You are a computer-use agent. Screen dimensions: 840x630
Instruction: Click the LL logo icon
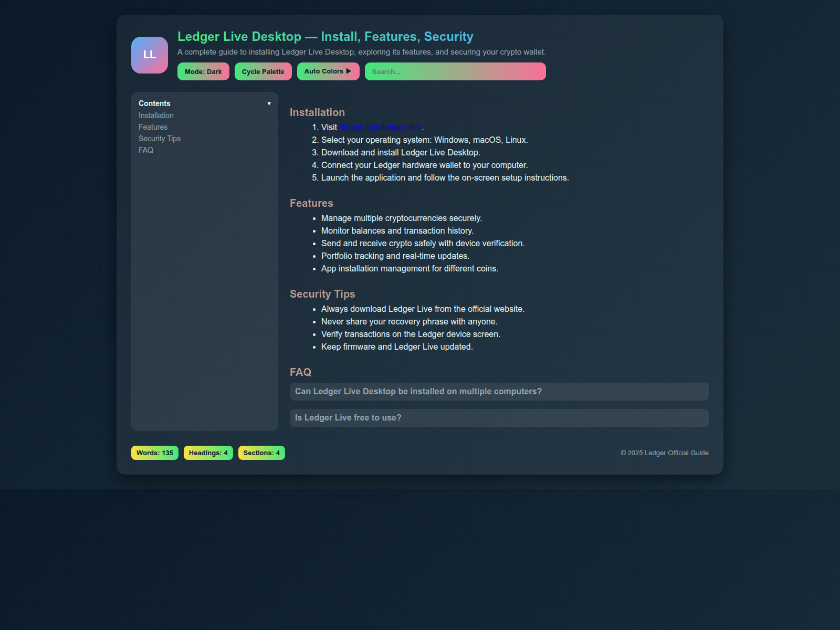(x=150, y=55)
